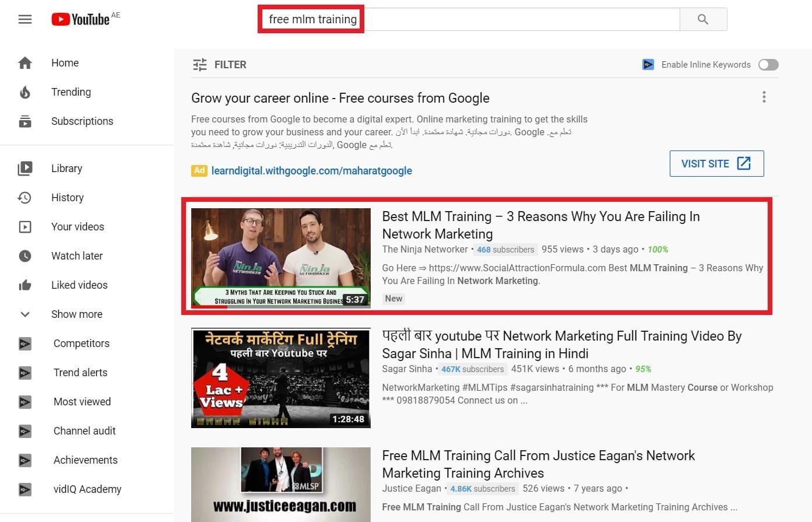Click the vidIQ Trend alerts icon
The image size is (812, 522).
point(25,373)
